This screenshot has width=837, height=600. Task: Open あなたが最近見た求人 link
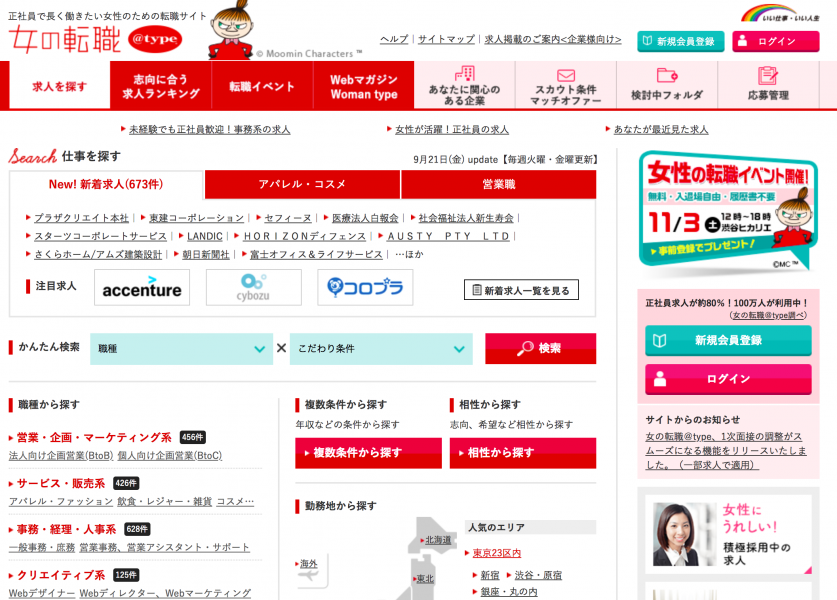click(x=661, y=129)
